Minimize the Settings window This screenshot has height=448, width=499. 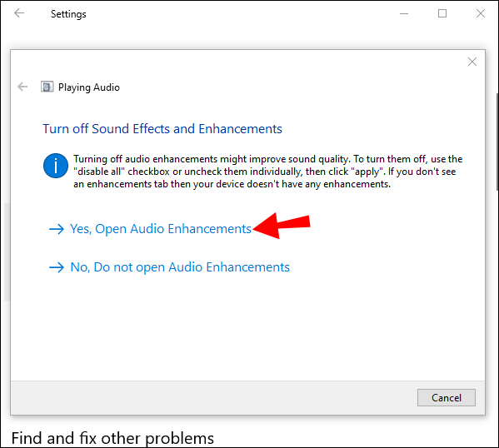click(x=404, y=13)
